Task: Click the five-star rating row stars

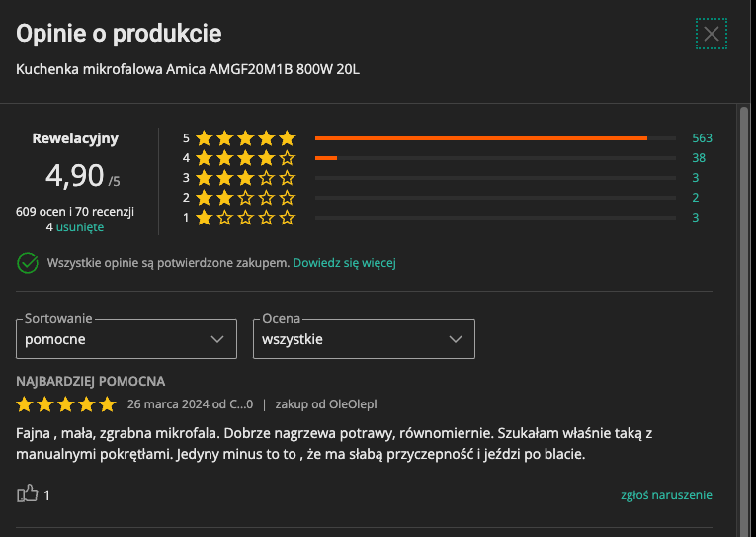Action: click(x=245, y=138)
